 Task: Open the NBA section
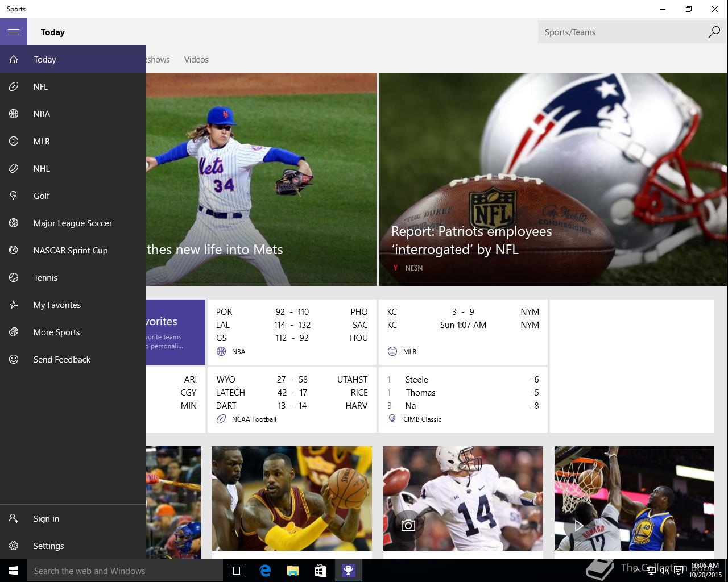[73, 114]
